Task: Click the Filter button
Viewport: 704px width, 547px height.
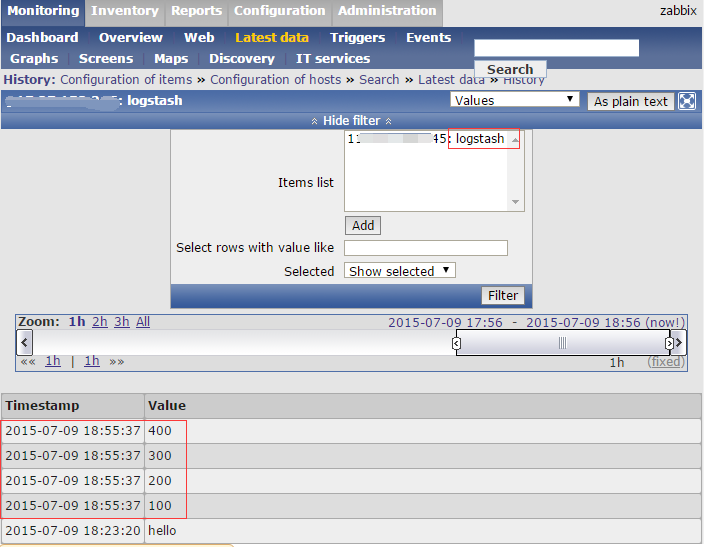Action: (503, 295)
